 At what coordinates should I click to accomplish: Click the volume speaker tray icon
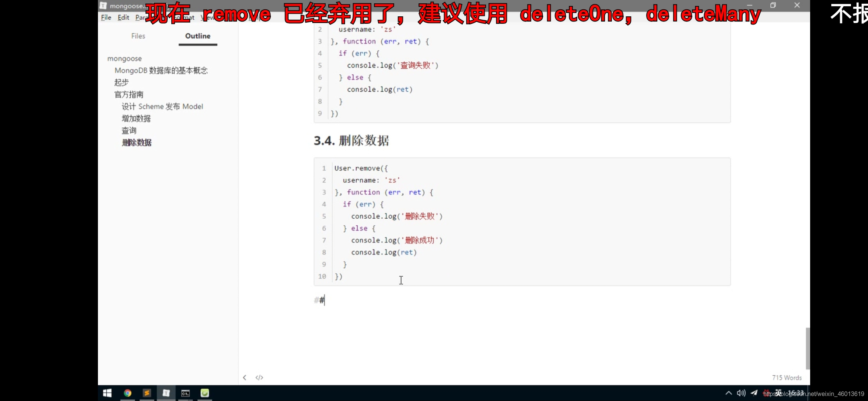click(x=741, y=393)
